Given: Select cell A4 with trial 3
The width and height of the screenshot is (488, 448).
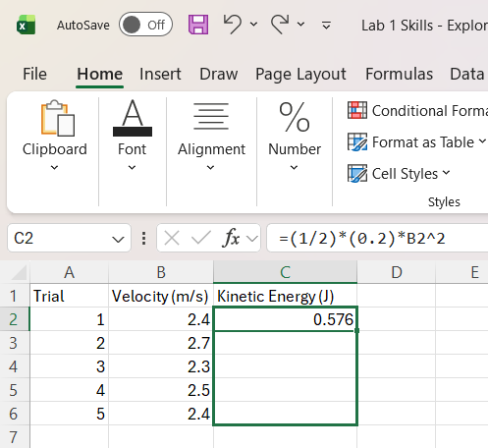Looking at the screenshot, I should point(69,366).
